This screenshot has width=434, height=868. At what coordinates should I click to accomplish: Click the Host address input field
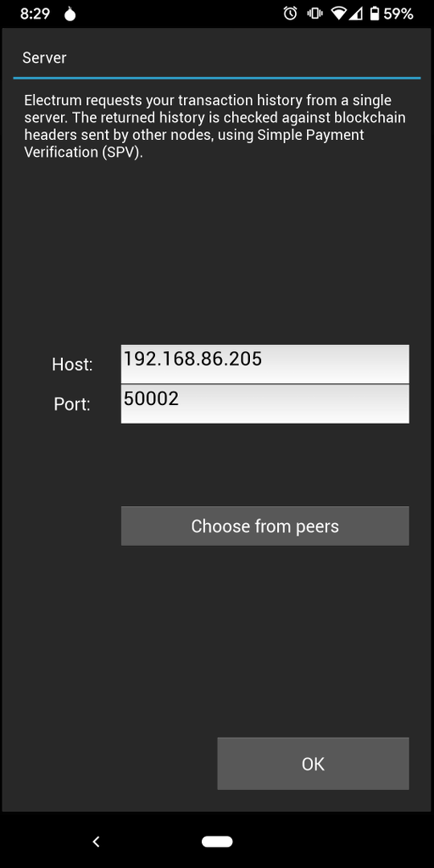pos(265,364)
